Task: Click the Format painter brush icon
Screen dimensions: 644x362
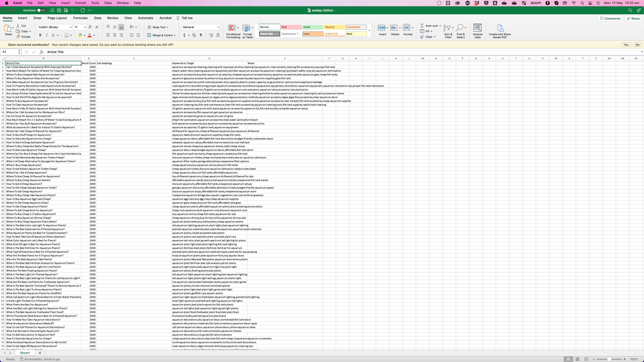Action: click(x=18, y=37)
